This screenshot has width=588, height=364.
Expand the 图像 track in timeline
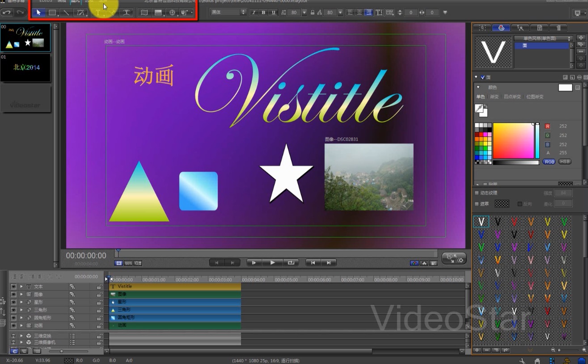(x=21, y=295)
